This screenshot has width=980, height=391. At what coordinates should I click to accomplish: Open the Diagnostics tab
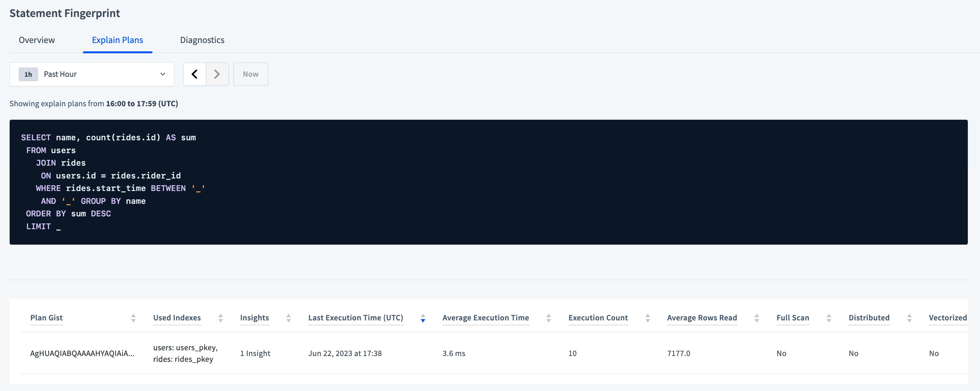pos(202,40)
